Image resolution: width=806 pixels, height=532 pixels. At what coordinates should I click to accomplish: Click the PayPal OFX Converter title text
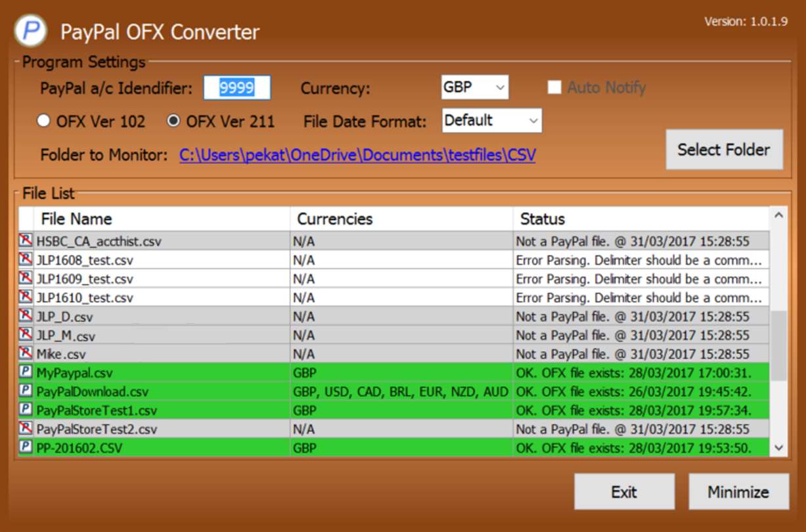tap(160, 32)
